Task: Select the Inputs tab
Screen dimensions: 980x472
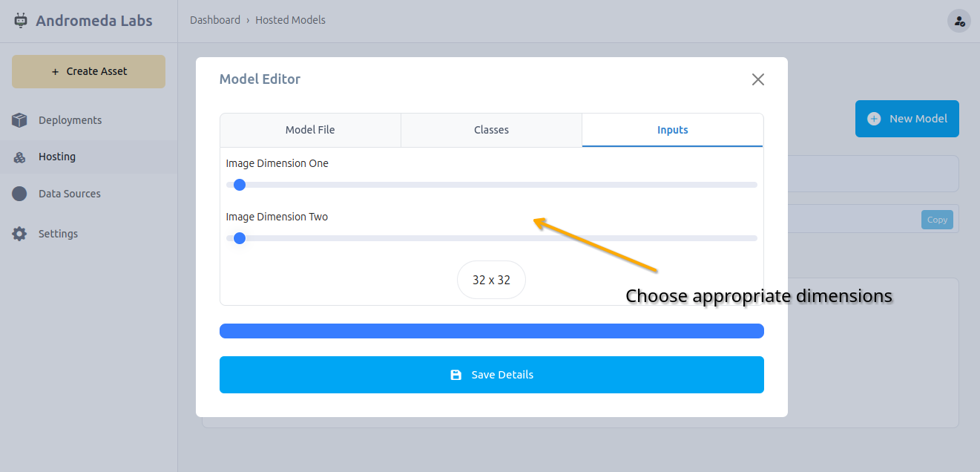Action: click(672, 130)
